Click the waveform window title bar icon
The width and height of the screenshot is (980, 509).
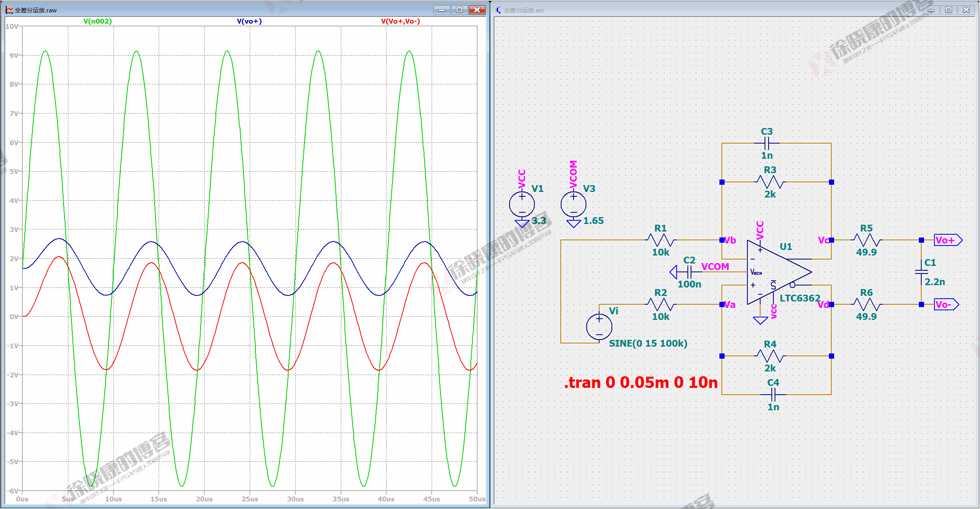[x=9, y=10]
